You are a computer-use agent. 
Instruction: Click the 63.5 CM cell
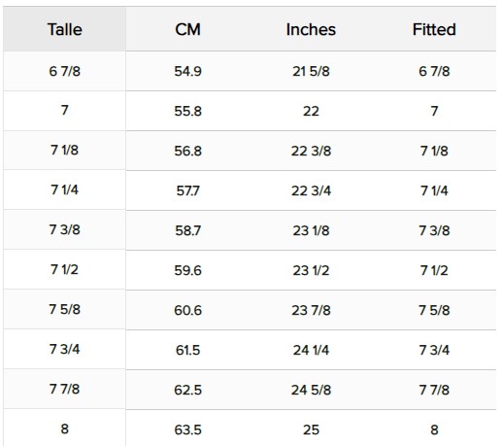(187, 429)
